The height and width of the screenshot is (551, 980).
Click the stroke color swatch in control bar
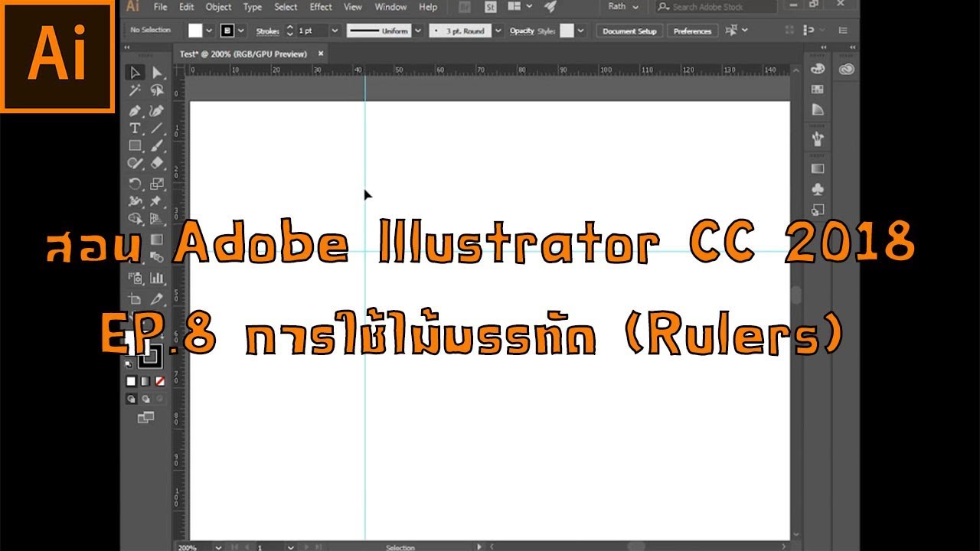click(x=227, y=31)
